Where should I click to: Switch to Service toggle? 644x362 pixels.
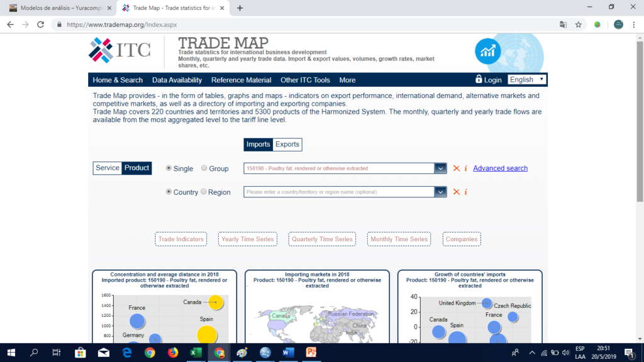[107, 168]
